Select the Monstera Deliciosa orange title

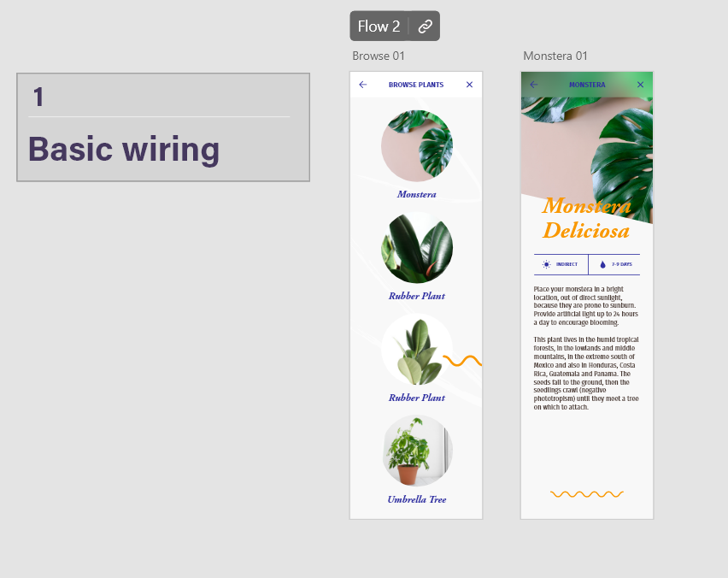pos(586,219)
